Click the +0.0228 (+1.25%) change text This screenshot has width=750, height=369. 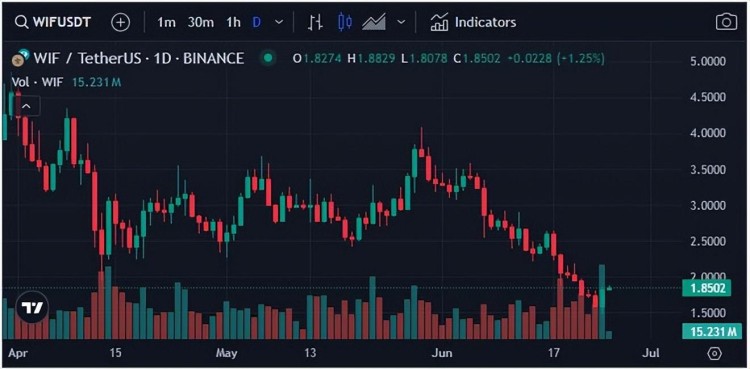pos(556,59)
